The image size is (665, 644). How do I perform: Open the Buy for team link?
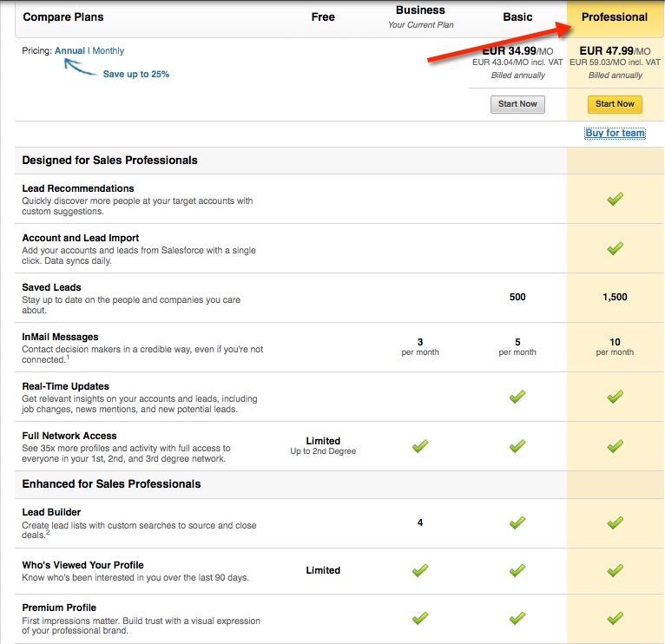point(615,133)
